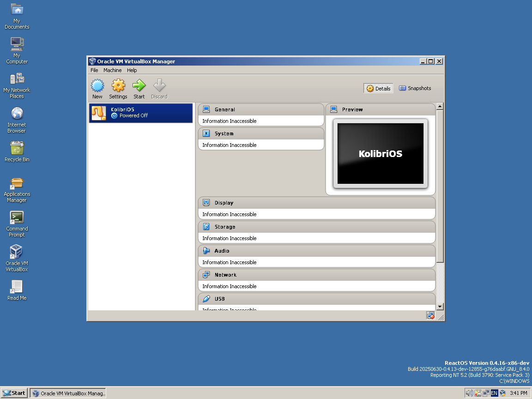The image size is (532, 399).
Task: Collapse the General section header
Action: coord(261,109)
